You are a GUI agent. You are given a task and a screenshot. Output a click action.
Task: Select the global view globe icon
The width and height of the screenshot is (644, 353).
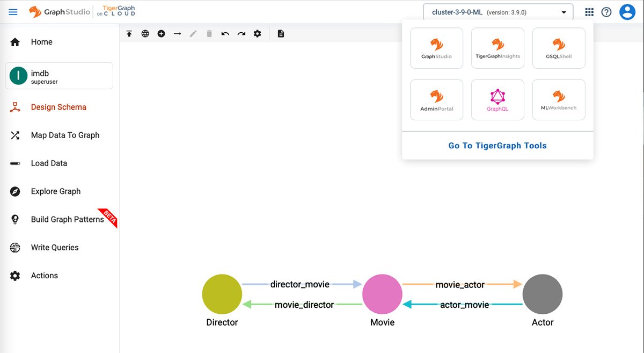pyautogui.click(x=145, y=33)
